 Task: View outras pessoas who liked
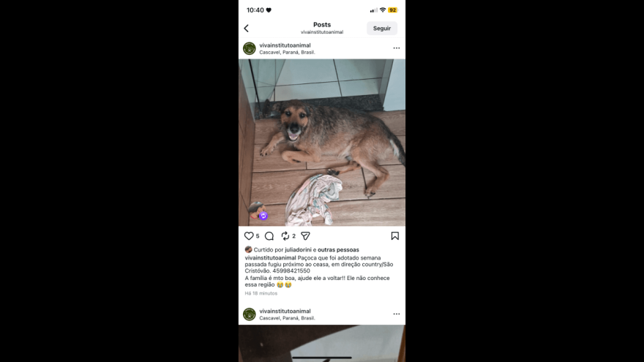click(x=338, y=249)
